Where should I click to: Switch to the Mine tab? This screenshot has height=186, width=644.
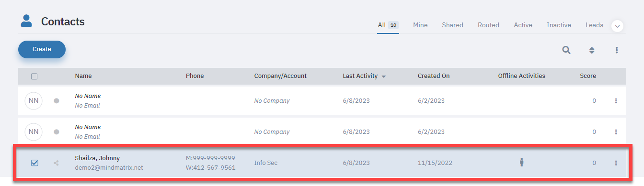(x=420, y=25)
